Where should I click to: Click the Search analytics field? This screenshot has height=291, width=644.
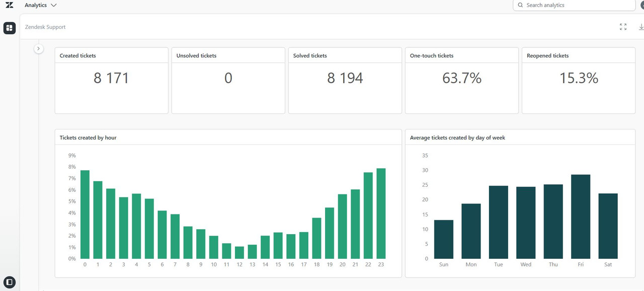pos(574,5)
